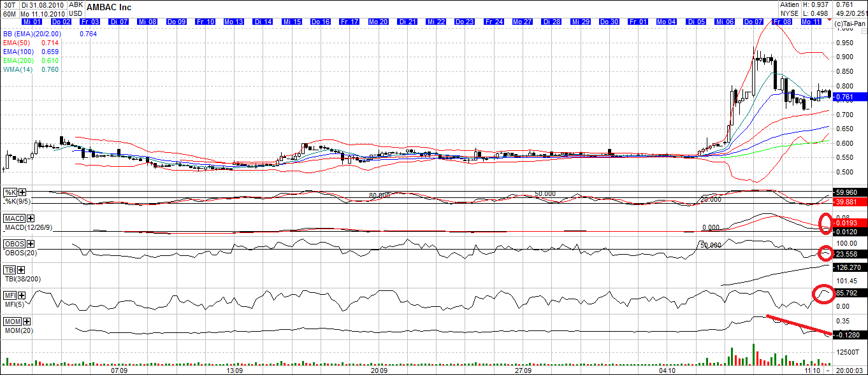Screen dimensions: 868x375
Task: Click the TBI(38/200) indicator label
Action: pos(24,278)
